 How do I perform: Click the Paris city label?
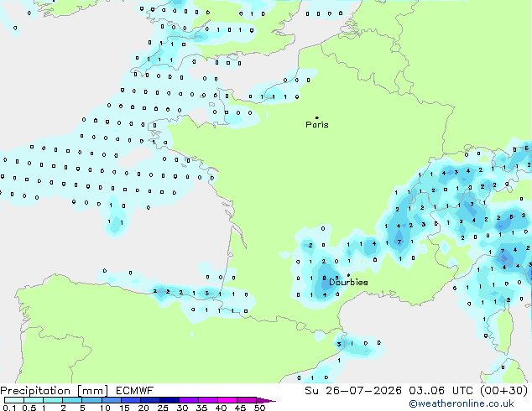coord(317,125)
